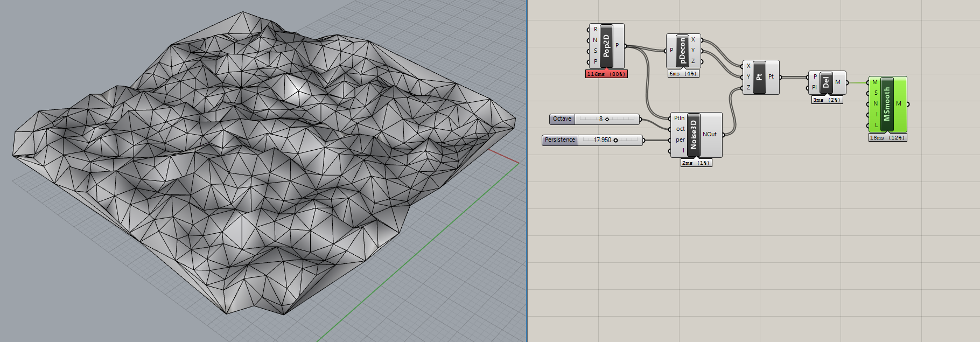Click the 2ms (1%) profiler tag
This screenshot has height=342, width=980.
click(696, 163)
